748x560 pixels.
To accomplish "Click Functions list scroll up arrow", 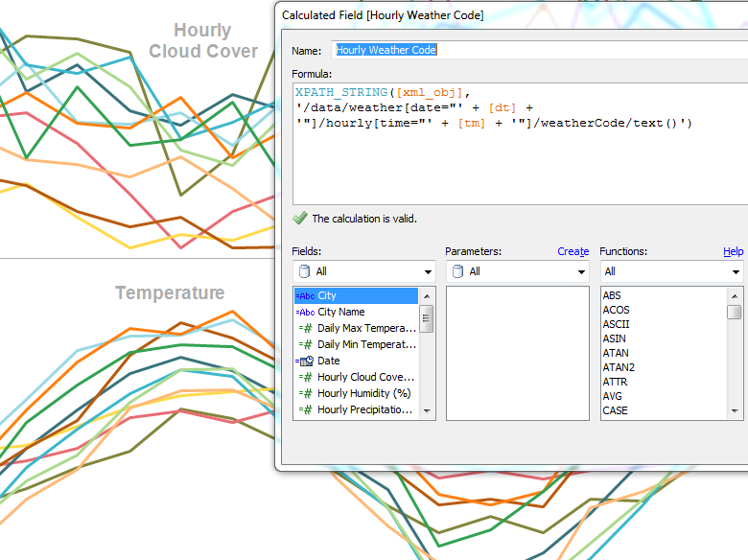I will click(x=735, y=296).
